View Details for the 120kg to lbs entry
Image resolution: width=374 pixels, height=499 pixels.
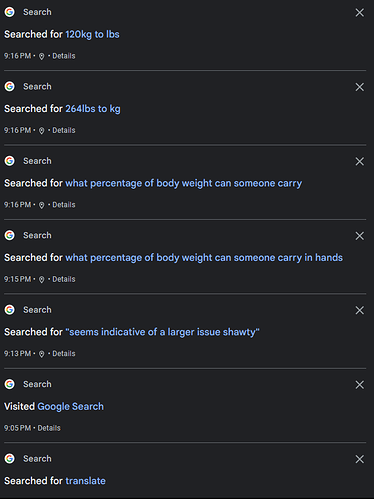[x=64, y=56]
